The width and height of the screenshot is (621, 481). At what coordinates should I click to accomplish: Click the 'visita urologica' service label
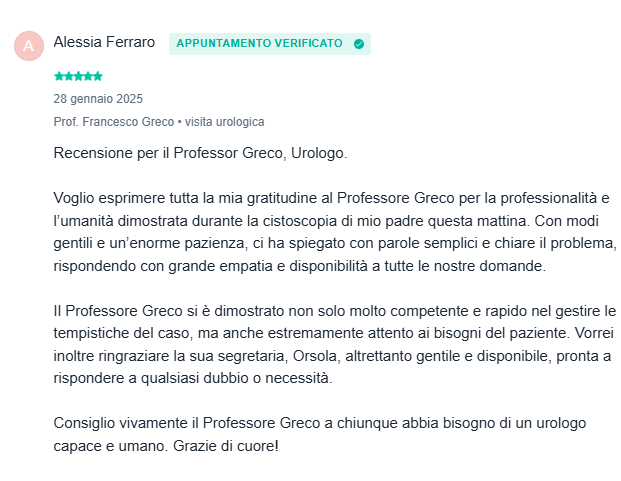click(x=225, y=122)
